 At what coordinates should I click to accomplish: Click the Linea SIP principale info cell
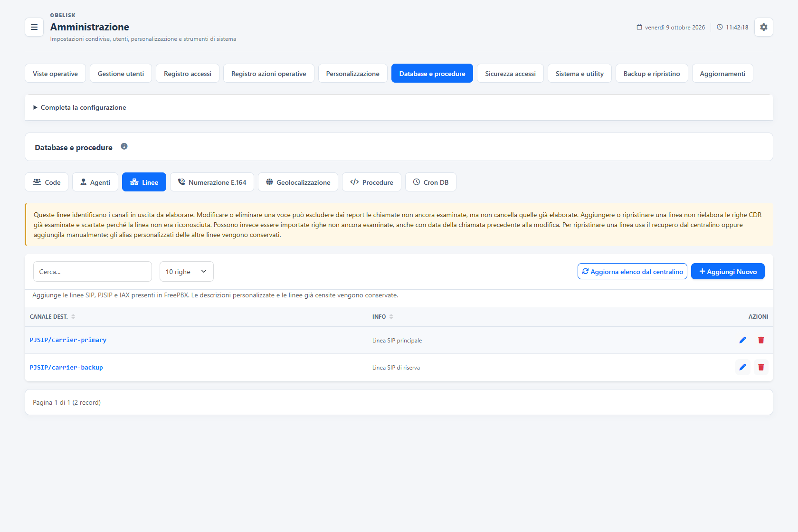click(397, 341)
